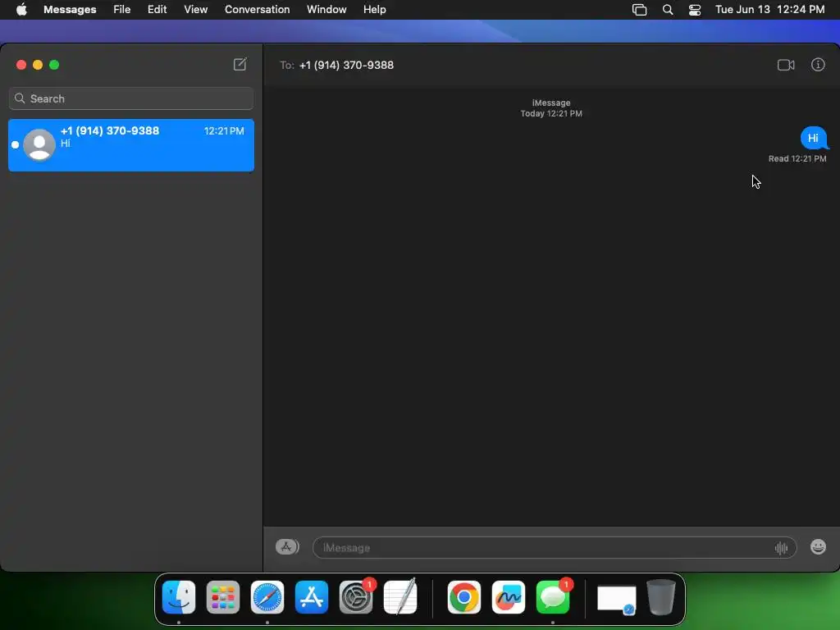The height and width of the screenshot is (630, 840).
Task: Start a new message with compose icon
Action: pos(240,64)
